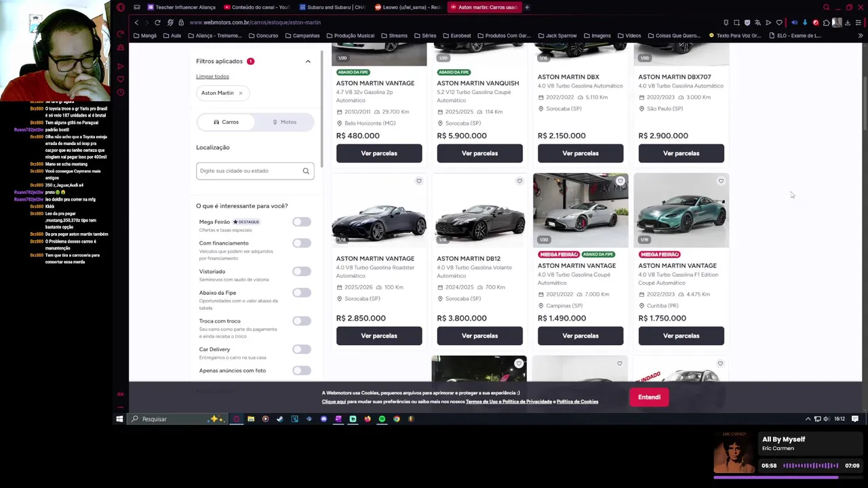Click Ver parcelas for R$ 480.000 Vantage
Viewport: 868px width, 488px height.
[379, 153]
